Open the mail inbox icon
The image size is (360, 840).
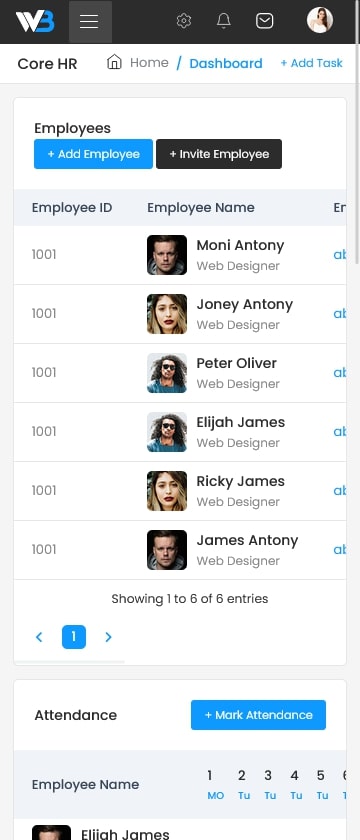point(264,21)
